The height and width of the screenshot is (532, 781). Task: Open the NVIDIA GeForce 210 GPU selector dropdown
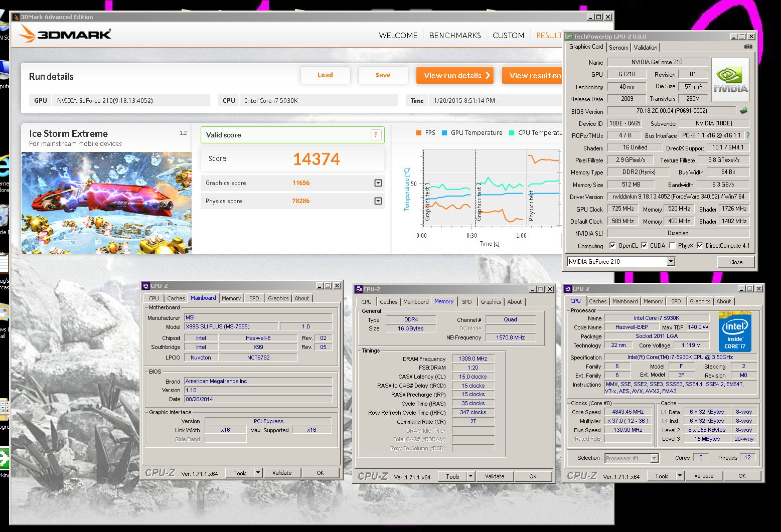[671, 261]
